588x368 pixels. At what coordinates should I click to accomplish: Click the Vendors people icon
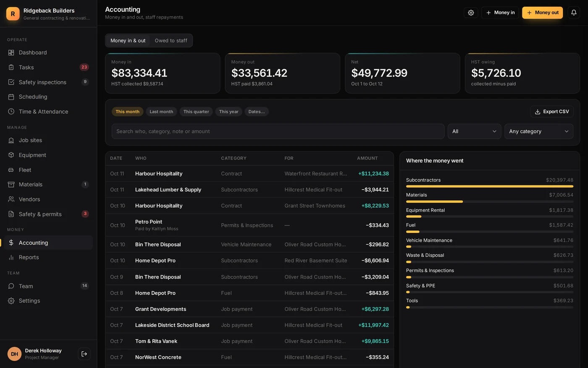pos(11,199)
